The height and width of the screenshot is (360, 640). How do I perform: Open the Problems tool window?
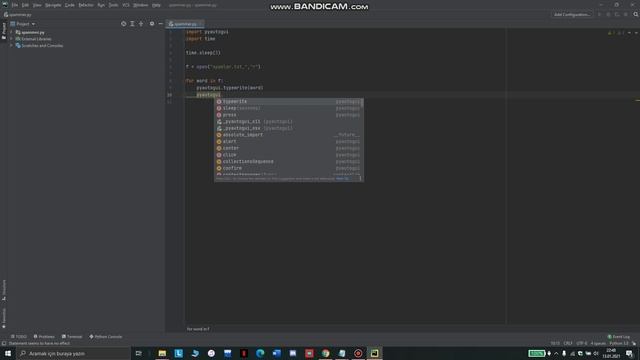click(x=44, y=337)
